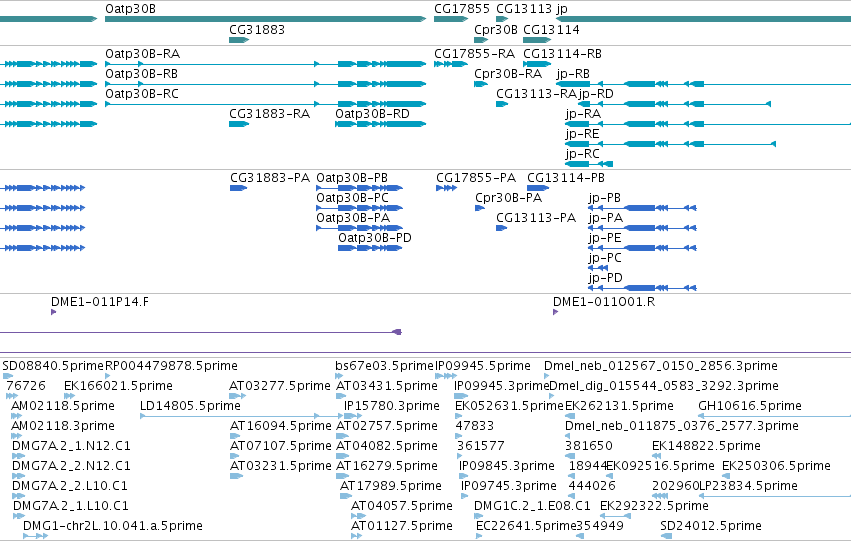This screenshot has height=541, width=851.
Task: Select the DMG1C.2_1.E08.C1 feature
Action: (x=477, y=516)
